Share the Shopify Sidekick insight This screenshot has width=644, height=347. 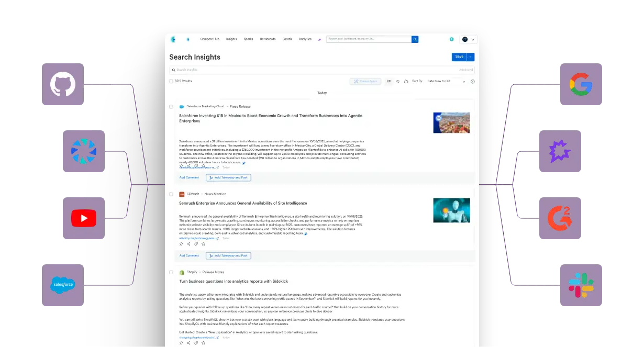tap(188, 343)
